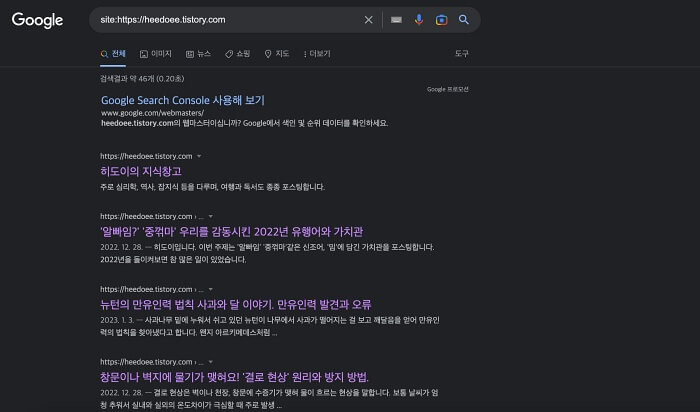Viewport: 700px width, 412px height.
Task: Open the '알빠임?' '중꺾마' 2022년 유행어 result
Action: pyautogui.click(x=232, y=232)
